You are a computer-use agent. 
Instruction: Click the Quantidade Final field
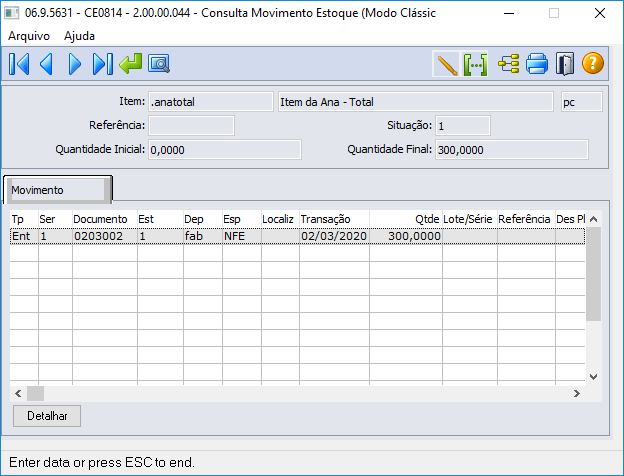(x=512, y=150)
